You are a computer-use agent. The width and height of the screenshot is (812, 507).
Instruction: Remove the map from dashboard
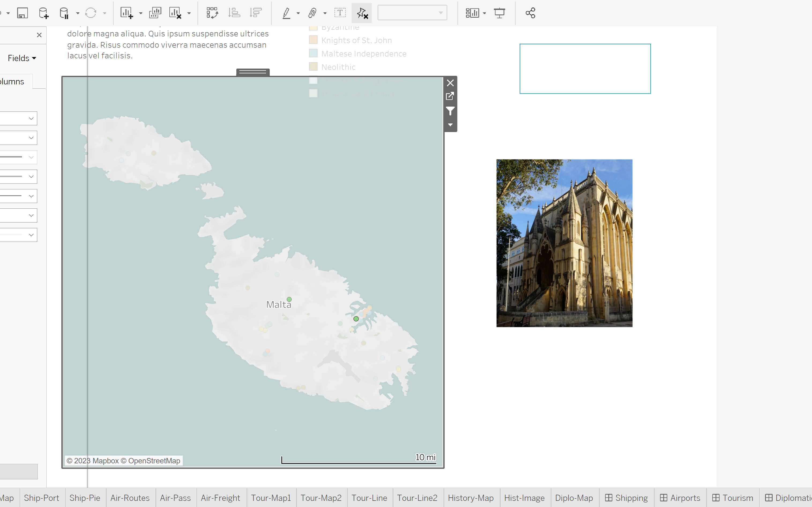coord(450,83)
